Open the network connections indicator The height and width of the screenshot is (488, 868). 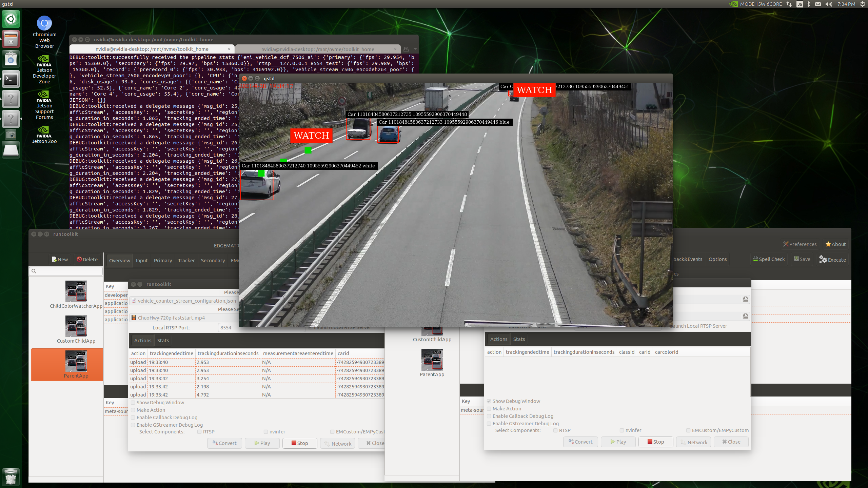(x=789, y=4)
